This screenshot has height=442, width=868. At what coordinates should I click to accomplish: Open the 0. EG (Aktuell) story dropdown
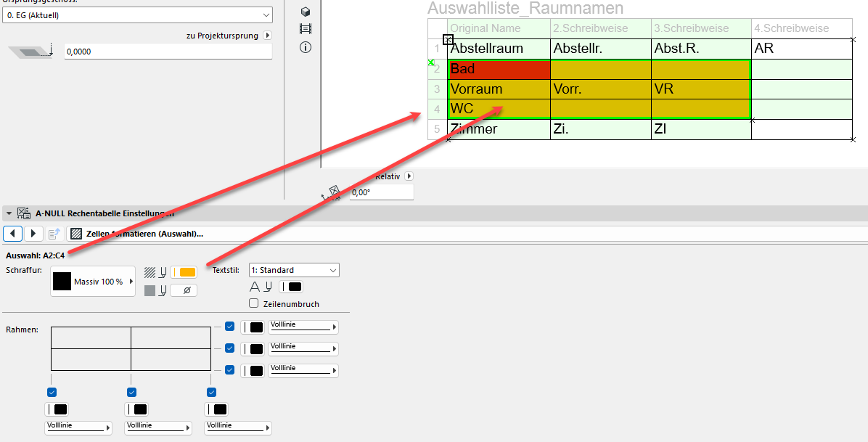(x=137, y=15)
